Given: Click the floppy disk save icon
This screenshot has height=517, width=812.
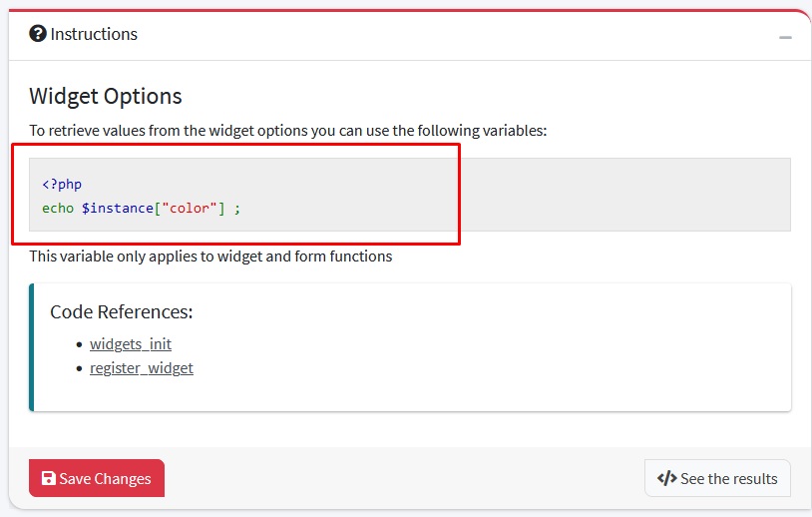Looking at the screenshot, I should click(x=48, y=479).
